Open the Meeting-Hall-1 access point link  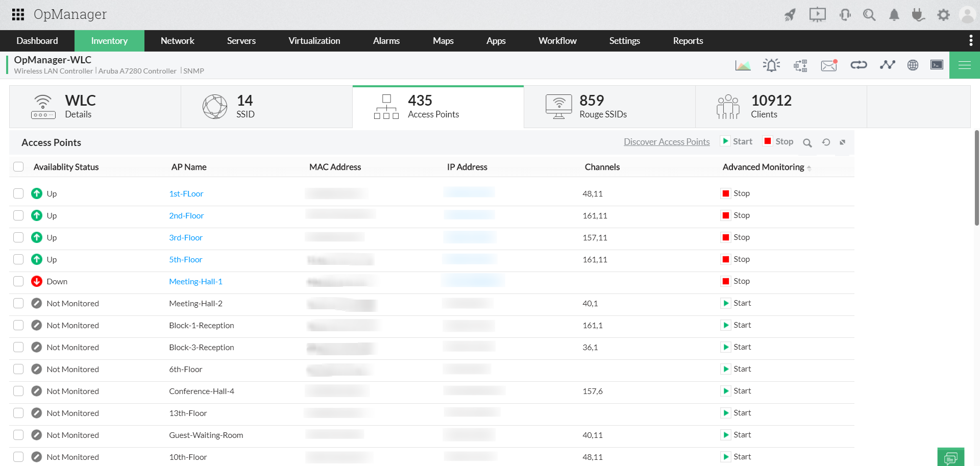tap(196, 281)
